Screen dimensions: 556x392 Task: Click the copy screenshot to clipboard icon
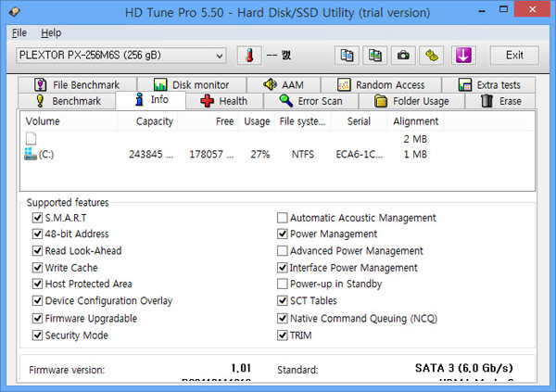[374, 56]
